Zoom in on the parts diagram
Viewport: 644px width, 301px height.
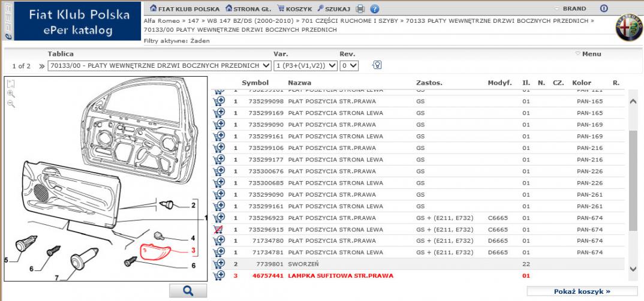pyautogui.click(x=11, y=94)
